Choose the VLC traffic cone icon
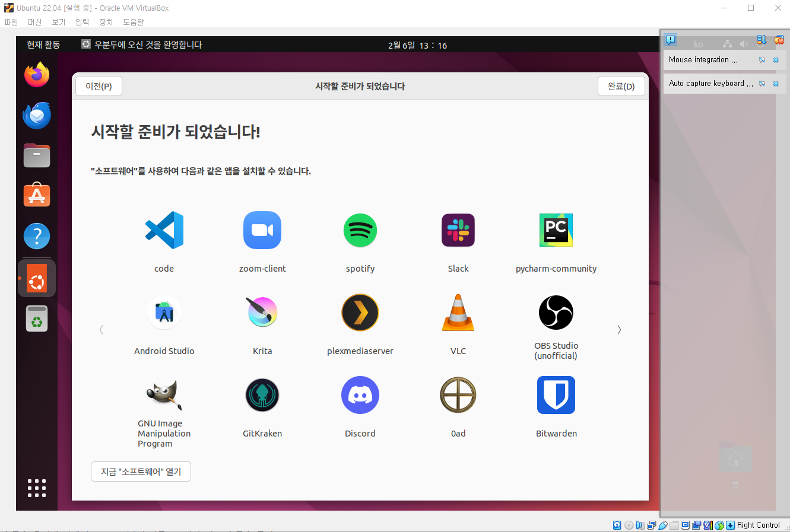This screenshot has width=790, height=532. click(458, 313)
